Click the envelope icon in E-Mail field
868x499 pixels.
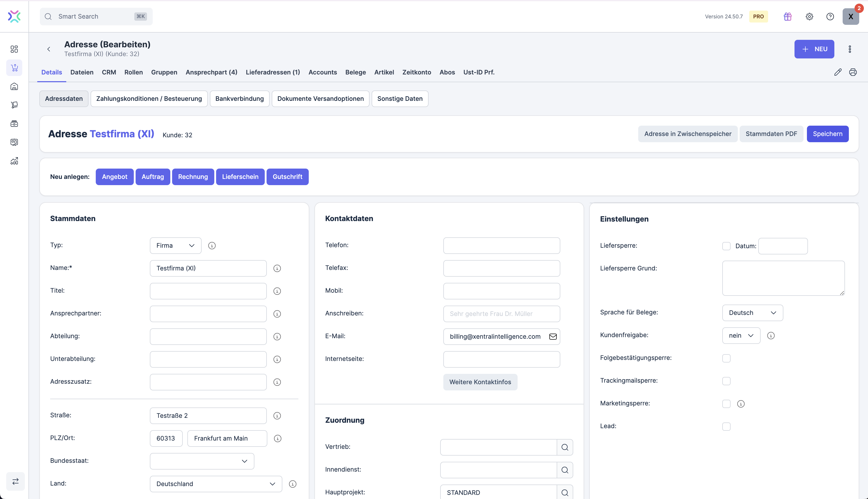[553, 337]
